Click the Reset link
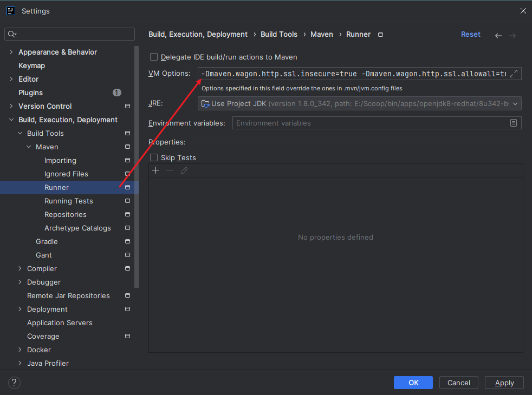This screenshot has height=395, width=532. [470, 34]
